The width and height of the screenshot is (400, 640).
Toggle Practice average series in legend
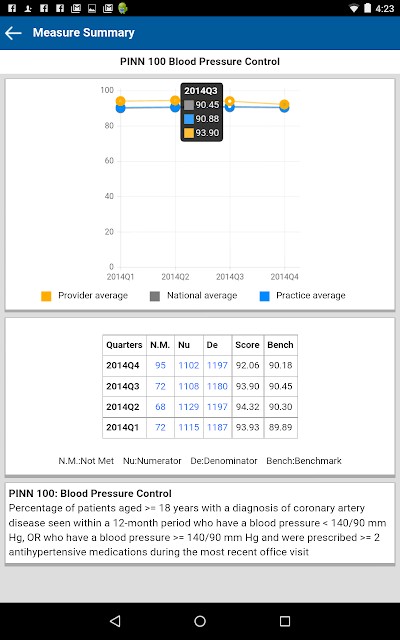click(x=264, y=296)
